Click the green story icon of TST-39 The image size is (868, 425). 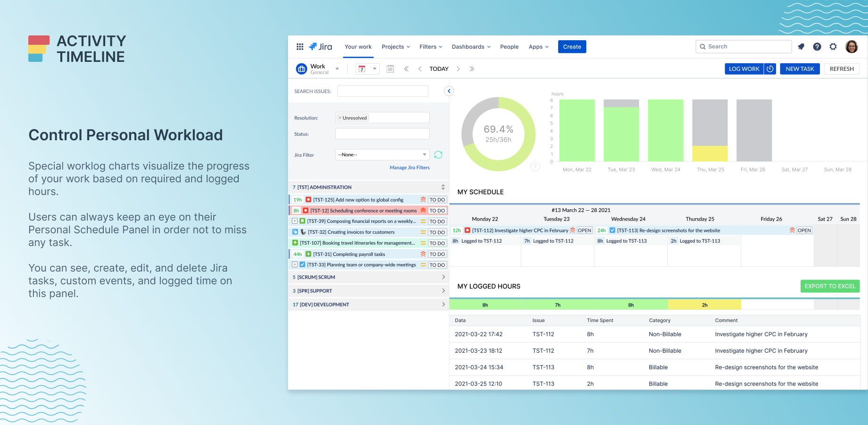[x=302, y=221]
